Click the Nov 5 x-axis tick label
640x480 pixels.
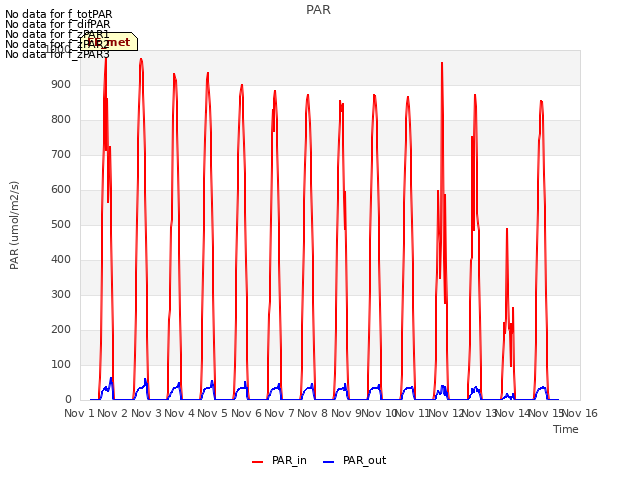point(212,413)
